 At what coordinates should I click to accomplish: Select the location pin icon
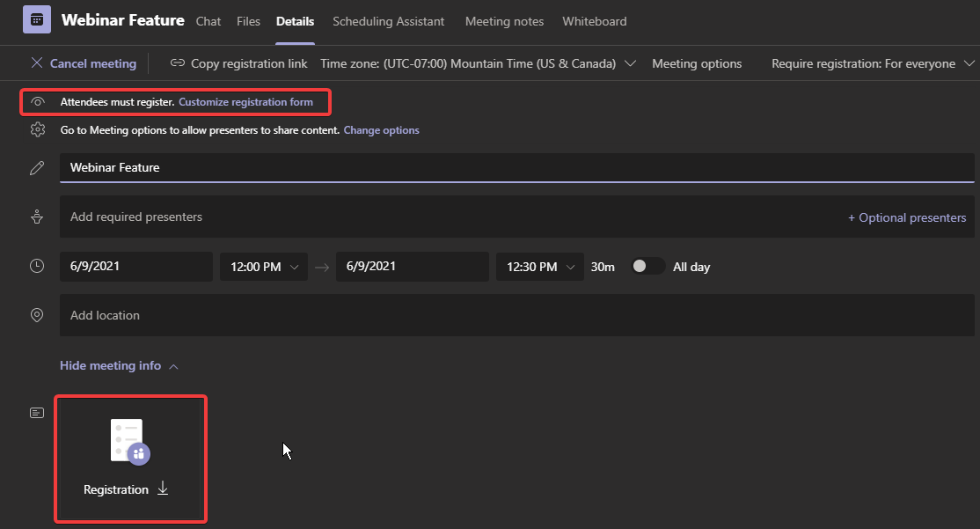pos(36,314)
